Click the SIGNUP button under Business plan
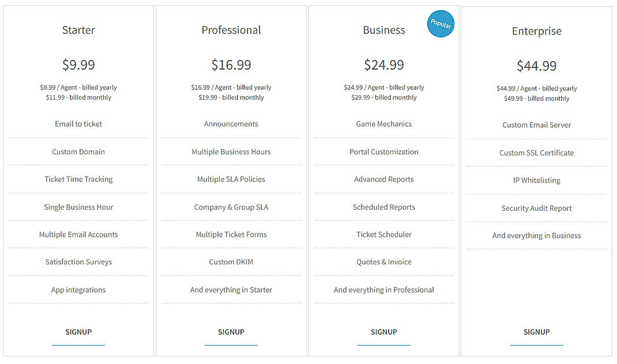 click(384, 332)
